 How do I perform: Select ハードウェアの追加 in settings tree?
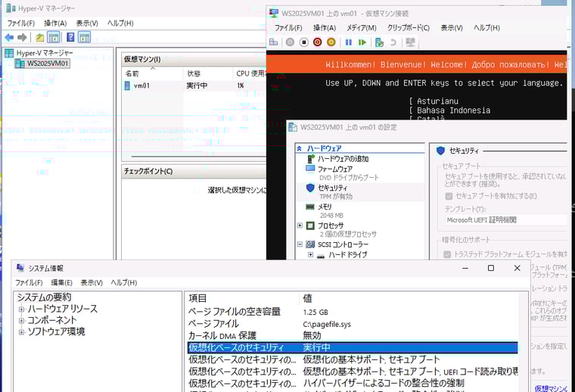click(343, 159)
